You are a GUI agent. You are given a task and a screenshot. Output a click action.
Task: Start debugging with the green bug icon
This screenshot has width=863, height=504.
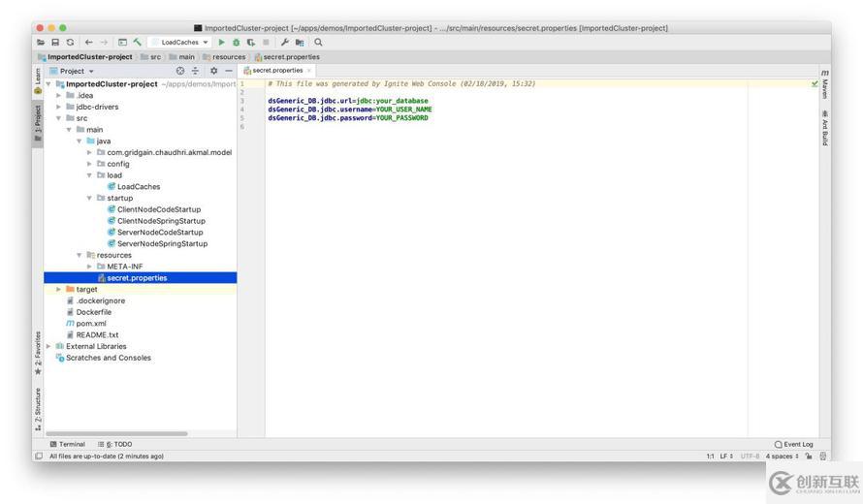point(237,43)
